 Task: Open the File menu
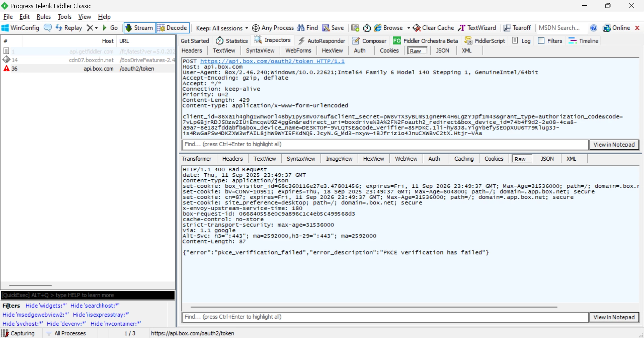pos(8,17)
